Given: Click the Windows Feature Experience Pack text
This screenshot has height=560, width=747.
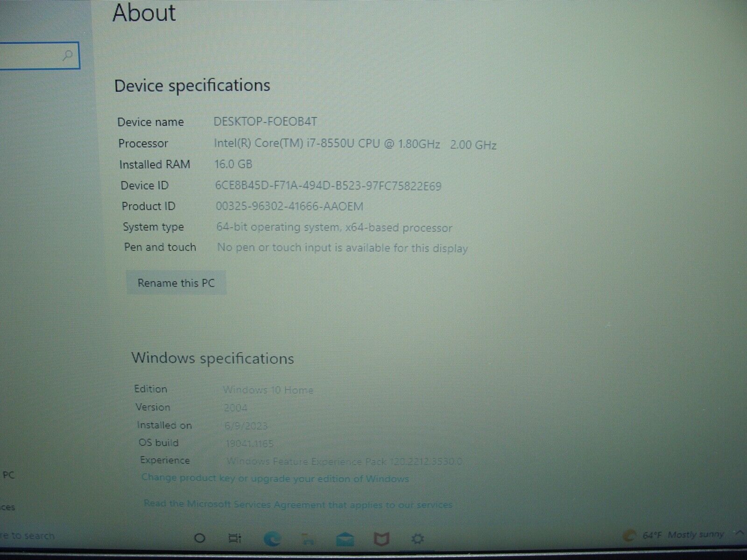Looking at the screenshot, I should (x=345, y=462).
